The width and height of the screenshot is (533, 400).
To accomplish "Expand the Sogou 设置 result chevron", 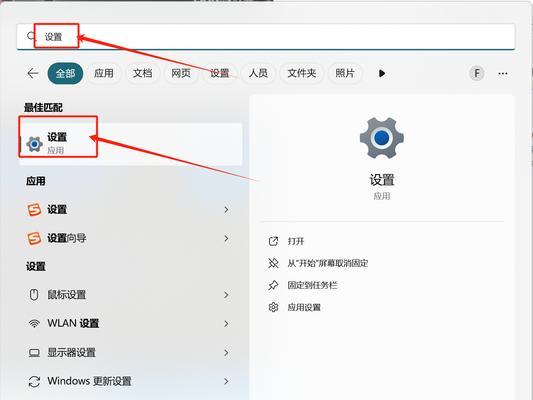I will (226, 210).
